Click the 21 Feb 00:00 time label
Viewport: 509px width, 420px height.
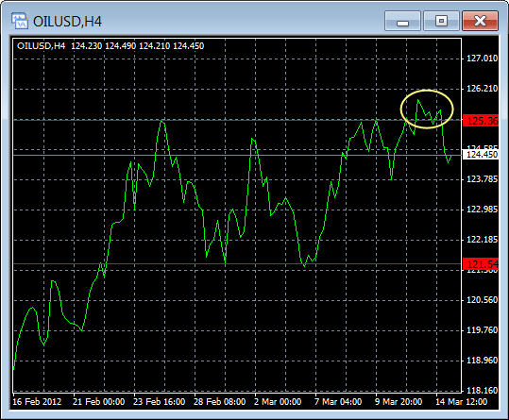[98, 402]
